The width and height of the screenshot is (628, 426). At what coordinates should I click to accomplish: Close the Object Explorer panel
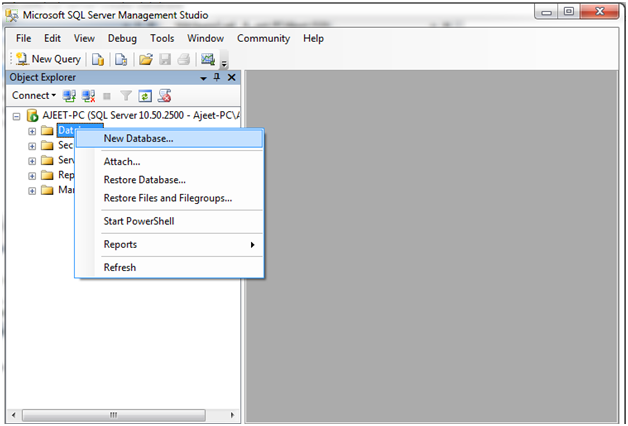231,77
